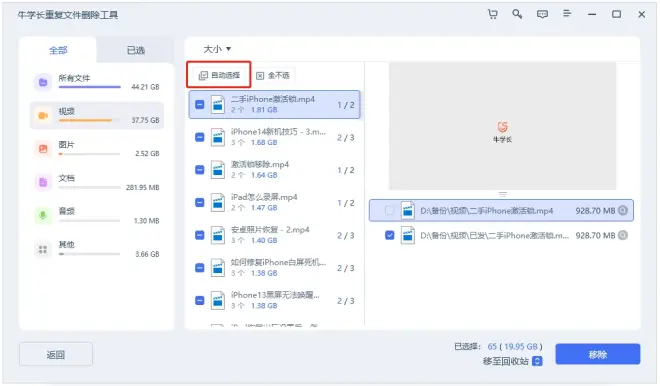The image size is (660, 386).
Task: Click the blue 移除 button
Action: [598, 354]
